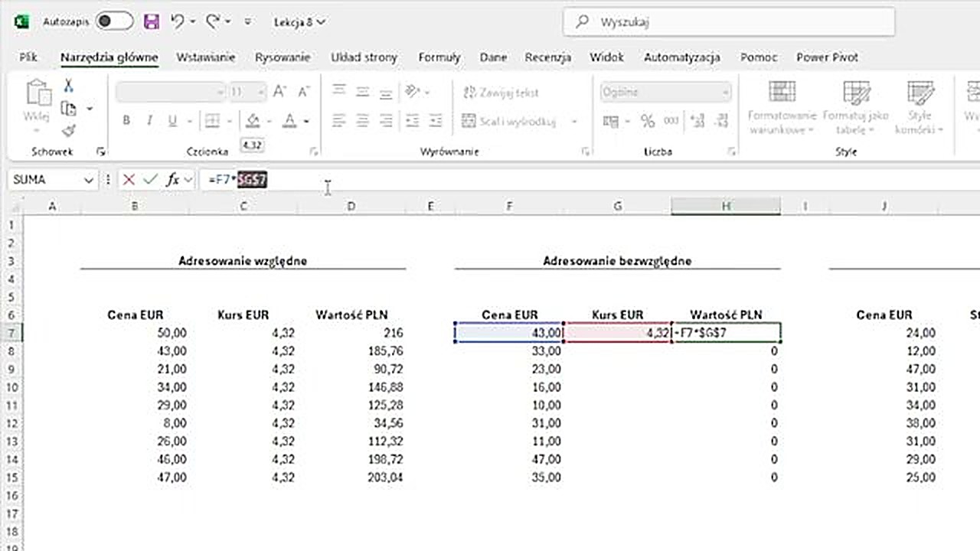Cancel formula entry with X icon
This screenshot has height=551, width=980.
pyautogui.click(x=129, y=180)
